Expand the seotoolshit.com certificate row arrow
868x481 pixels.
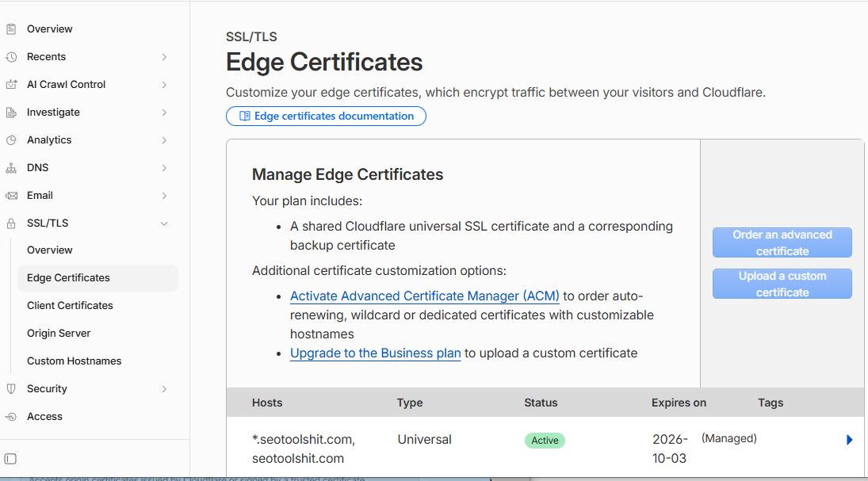(x=849, y=440)
